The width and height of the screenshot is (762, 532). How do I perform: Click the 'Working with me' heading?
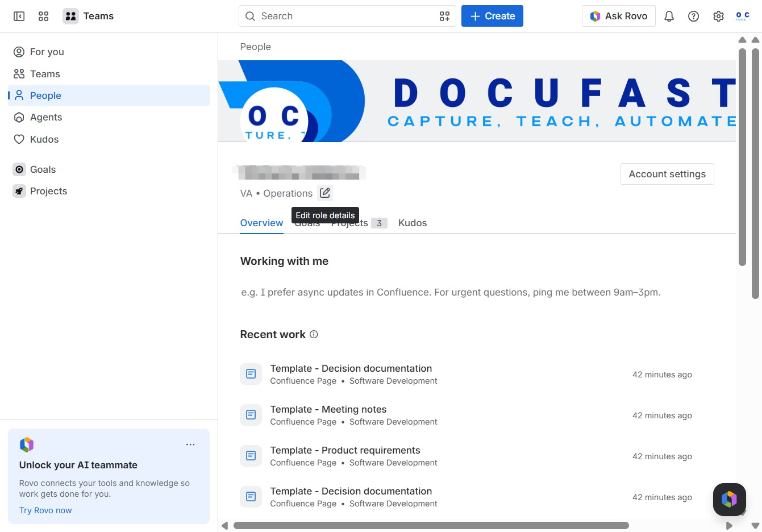(x=284, y=261)
